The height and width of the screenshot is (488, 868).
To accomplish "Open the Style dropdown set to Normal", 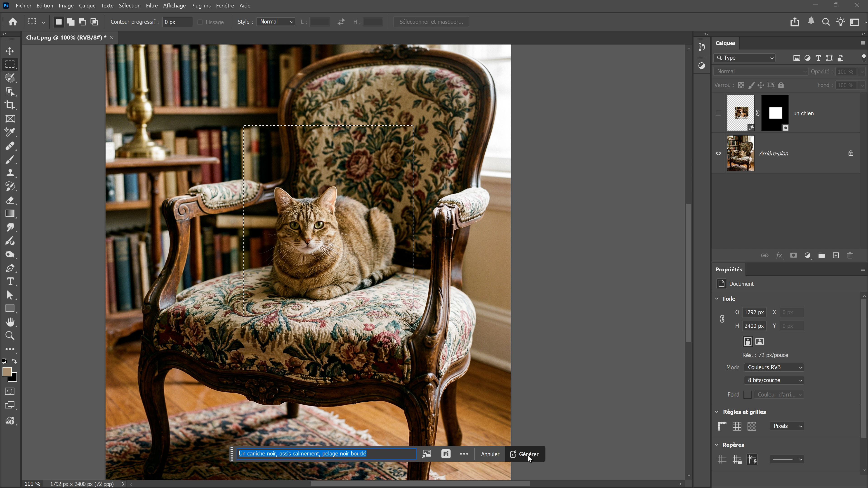I will (x=276, y=22).
